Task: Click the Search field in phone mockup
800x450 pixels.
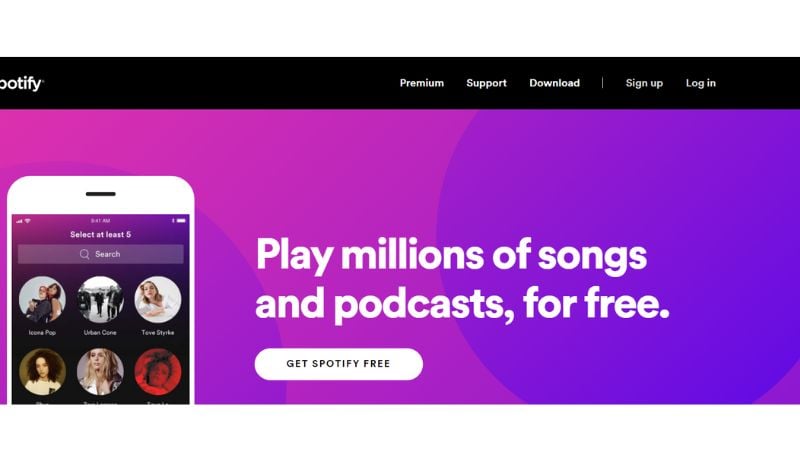Action: [101, 254]
